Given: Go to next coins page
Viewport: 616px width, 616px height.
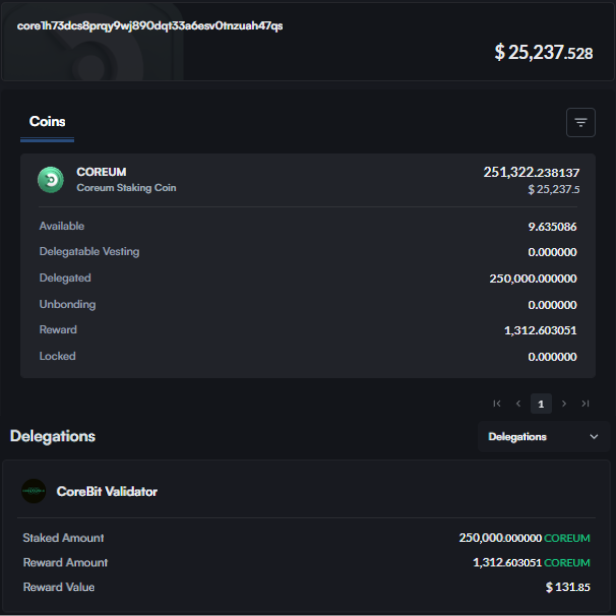Looking at the screenshot, I should (x=564, y=404).
